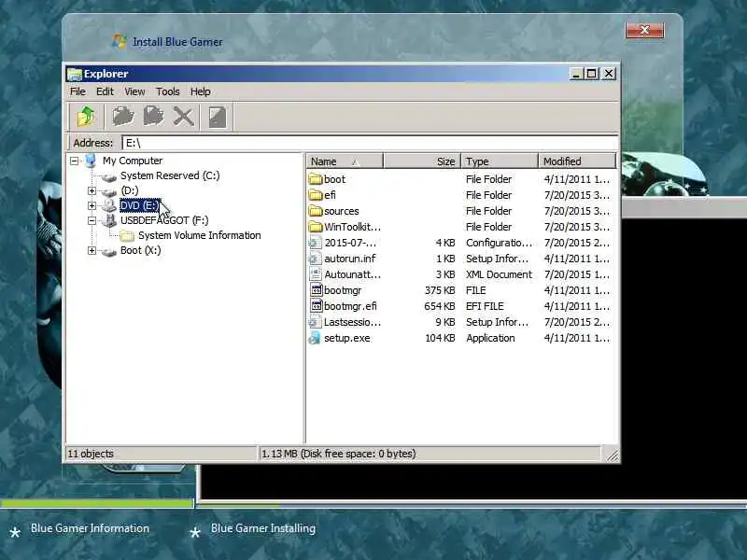Open the View menu
Image resolution: width=747 pixels, height=560 pixels.
point(134,91)
